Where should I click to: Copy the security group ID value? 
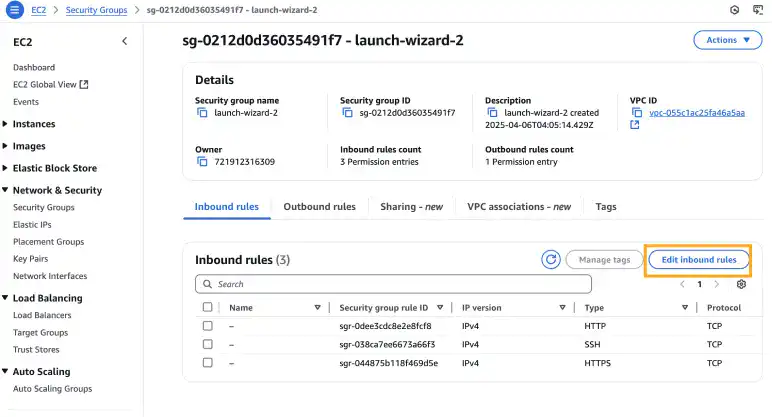tap(347, 113)
